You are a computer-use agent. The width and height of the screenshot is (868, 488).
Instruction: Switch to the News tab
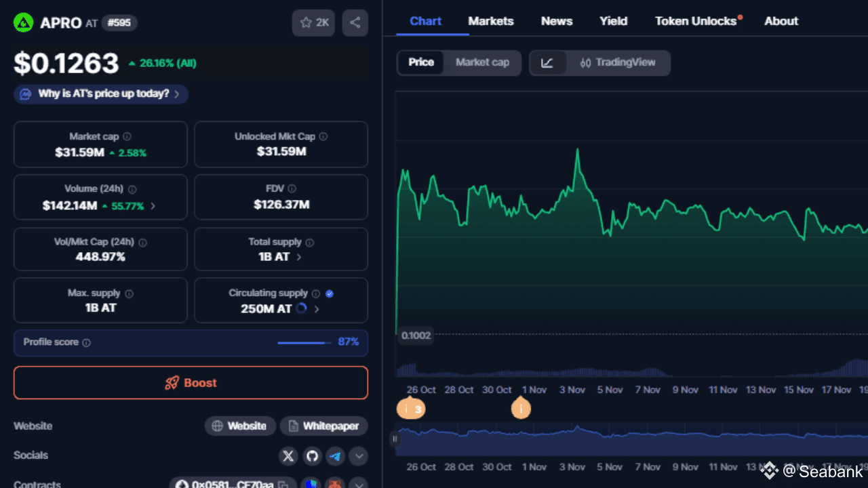[557, 21]
